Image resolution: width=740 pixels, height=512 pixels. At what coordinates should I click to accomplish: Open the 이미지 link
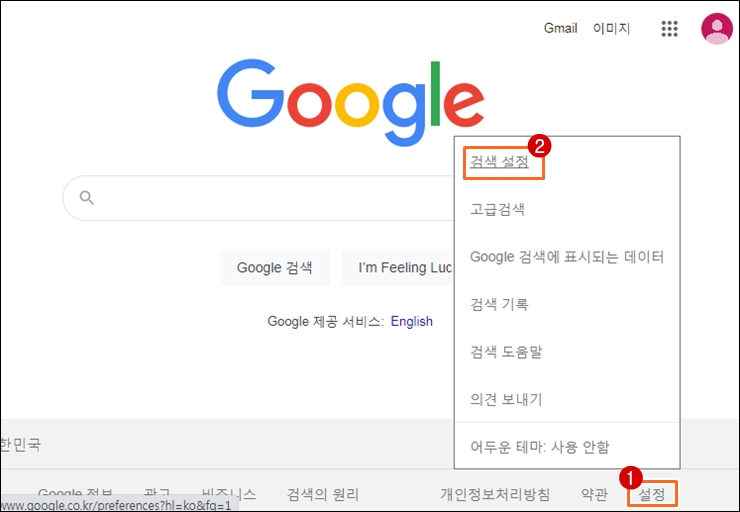click(611, 28)
